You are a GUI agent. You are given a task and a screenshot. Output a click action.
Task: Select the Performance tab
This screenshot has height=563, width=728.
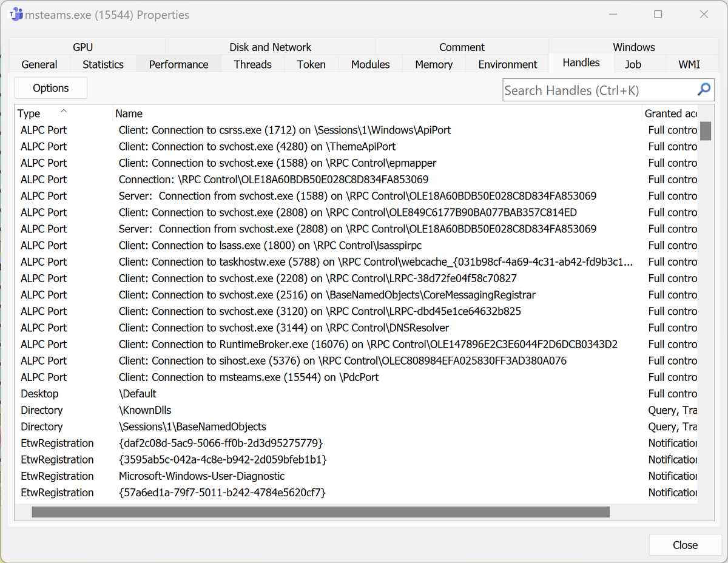click(179, 64)
